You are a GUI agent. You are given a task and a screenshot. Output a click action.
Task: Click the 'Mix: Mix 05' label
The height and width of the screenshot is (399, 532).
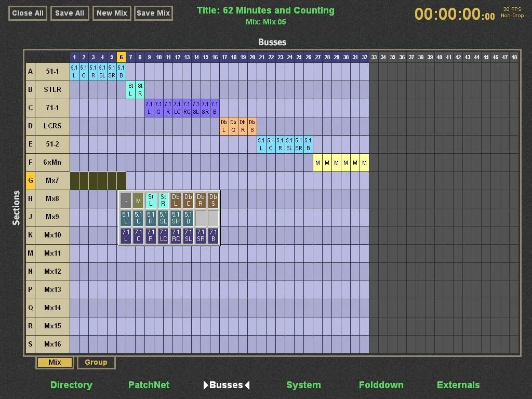coord(266,22)
